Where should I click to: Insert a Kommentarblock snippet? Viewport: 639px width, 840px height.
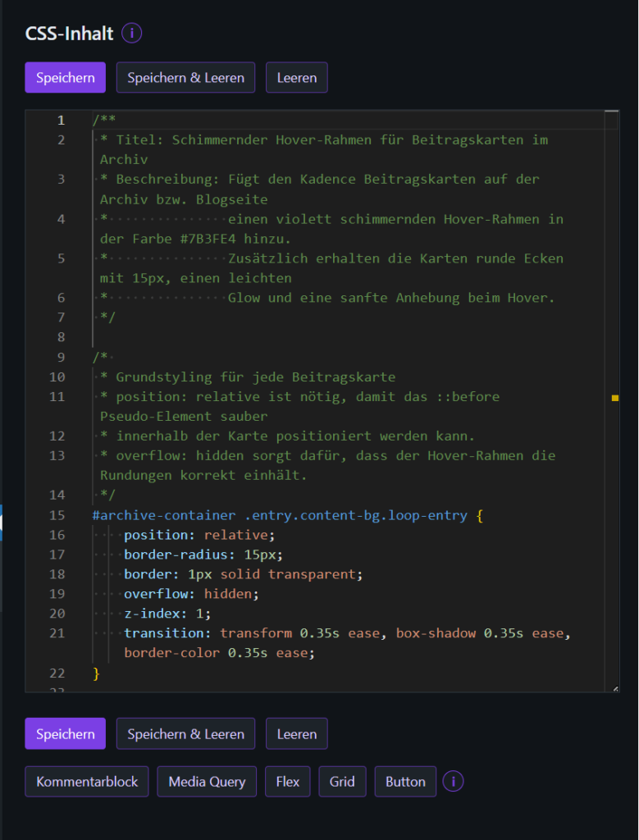tap(87, 781)
